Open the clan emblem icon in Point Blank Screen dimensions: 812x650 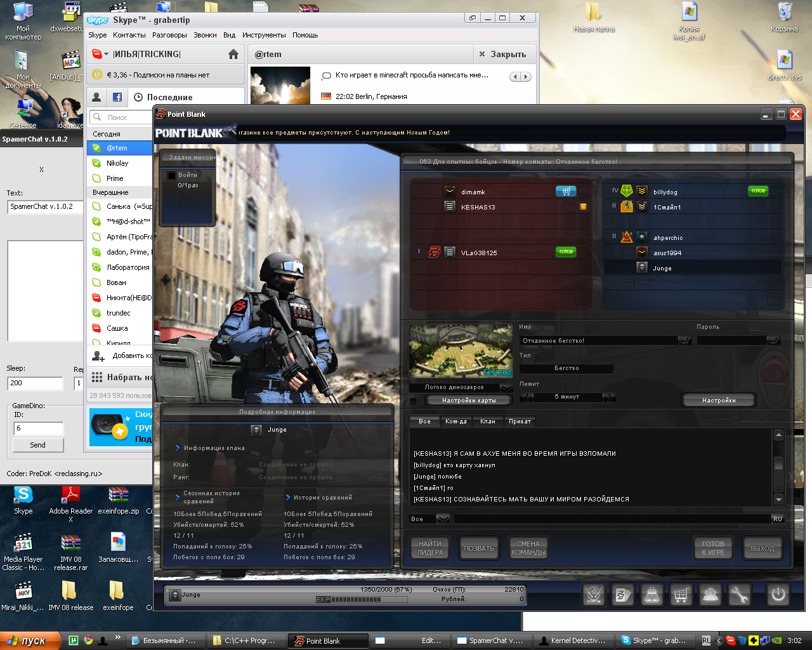point(594,595)
